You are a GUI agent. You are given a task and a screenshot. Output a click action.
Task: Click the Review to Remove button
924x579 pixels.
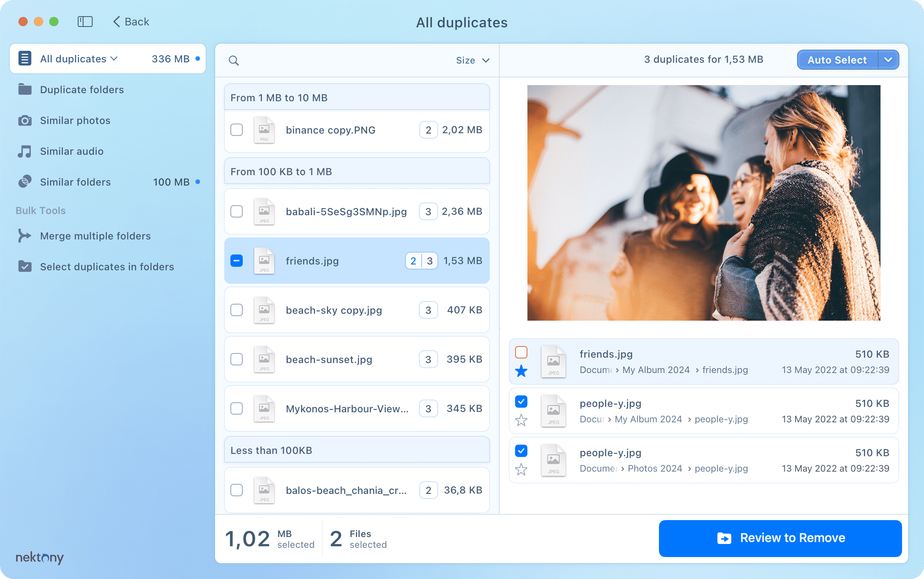tap(780, 538)
